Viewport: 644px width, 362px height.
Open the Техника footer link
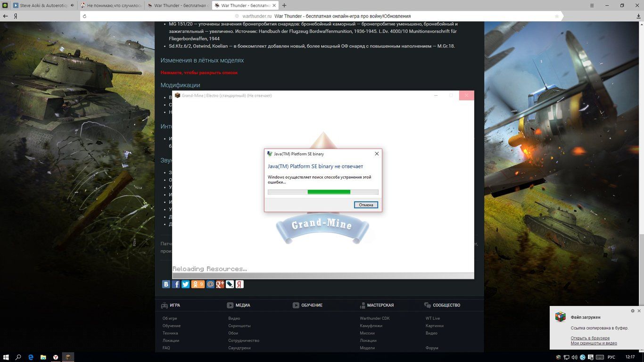(x=170, y=333)
